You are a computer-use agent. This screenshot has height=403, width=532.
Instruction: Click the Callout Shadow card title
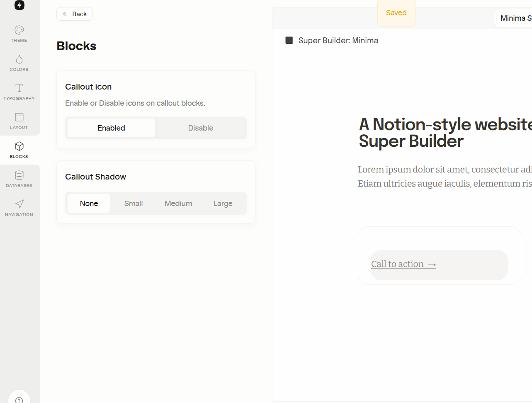[96, 177]
